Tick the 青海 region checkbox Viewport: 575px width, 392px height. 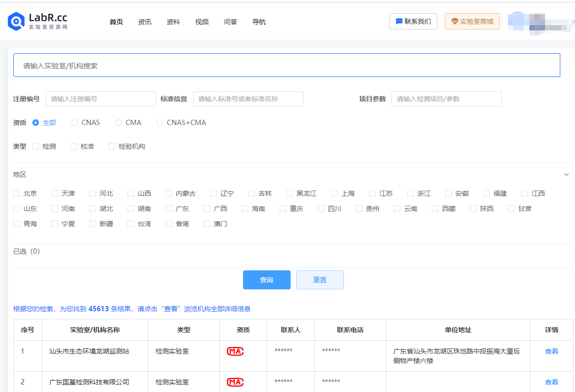pos(17,224)
